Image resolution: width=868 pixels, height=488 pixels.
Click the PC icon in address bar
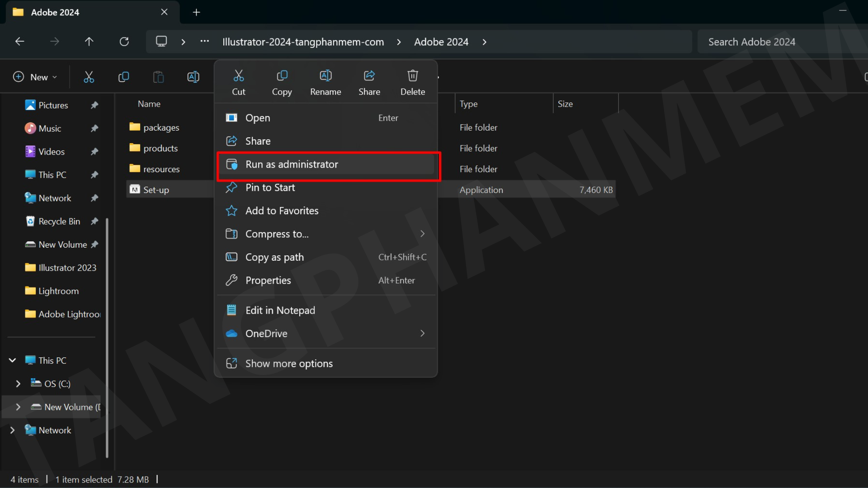point(161,42)
